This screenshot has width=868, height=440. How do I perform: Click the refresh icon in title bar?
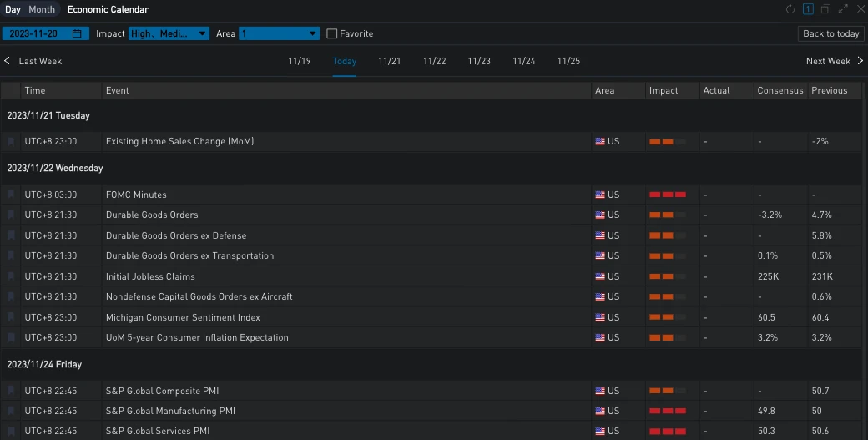click(790, 9)
